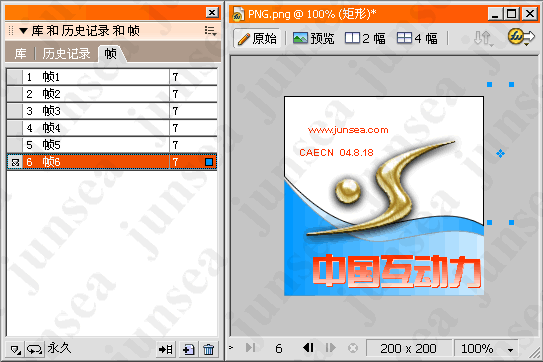Distribute to frames icon in Frames panel

click(x=166, y=349)
